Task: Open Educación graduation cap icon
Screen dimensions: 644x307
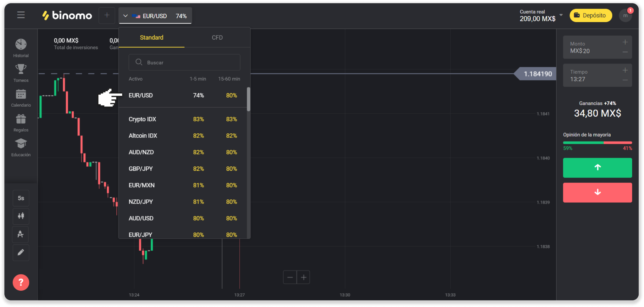Action: [x=21, y=144]
